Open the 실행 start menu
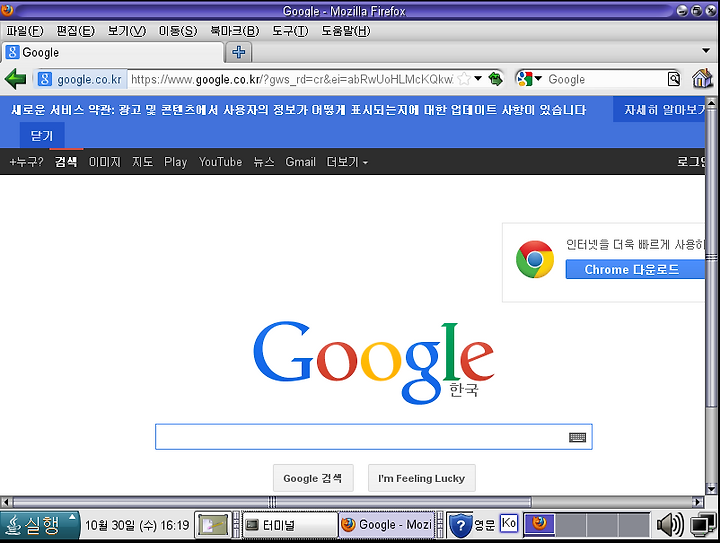The height and width of the screenshot is (543, 720). [39, 525]
